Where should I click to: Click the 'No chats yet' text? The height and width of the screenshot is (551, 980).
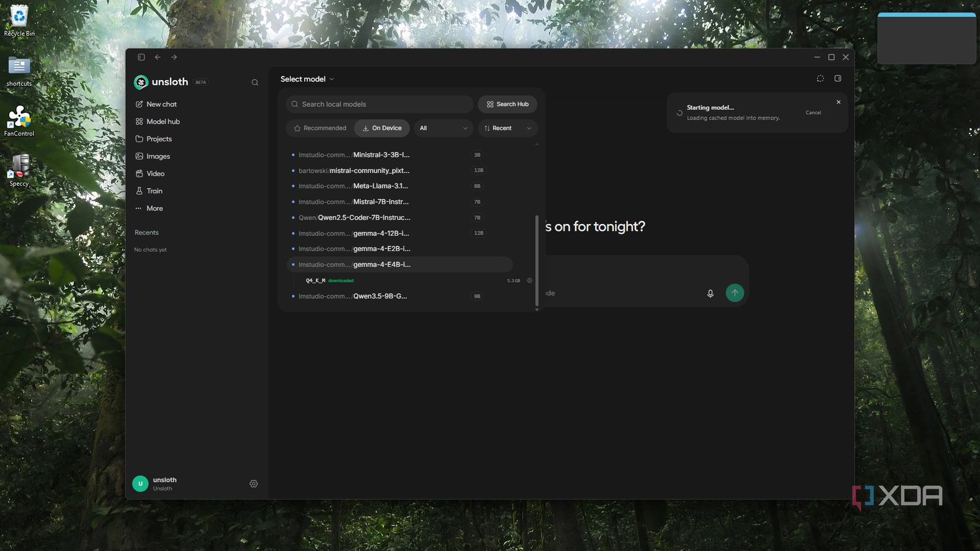point(150,250)
